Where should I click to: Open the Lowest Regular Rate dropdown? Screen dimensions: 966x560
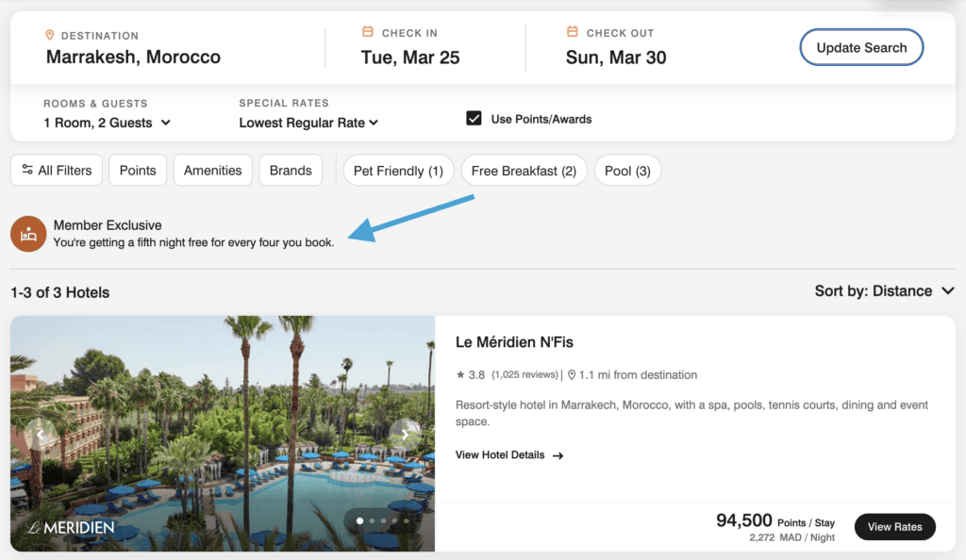pyautogui.click(x=308, y=123)
